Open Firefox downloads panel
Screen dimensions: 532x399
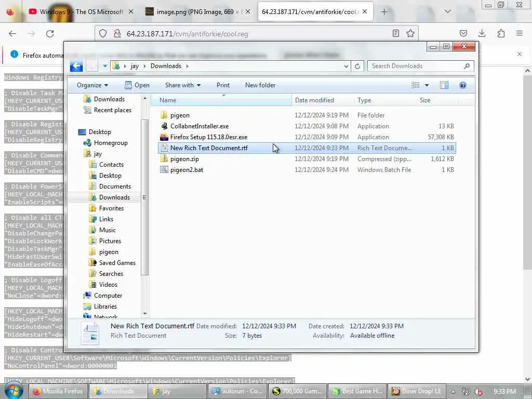point(482,33)
